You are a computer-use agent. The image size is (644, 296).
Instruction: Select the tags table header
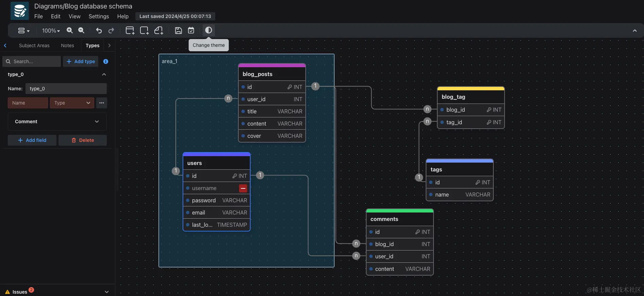coord(460,169)
